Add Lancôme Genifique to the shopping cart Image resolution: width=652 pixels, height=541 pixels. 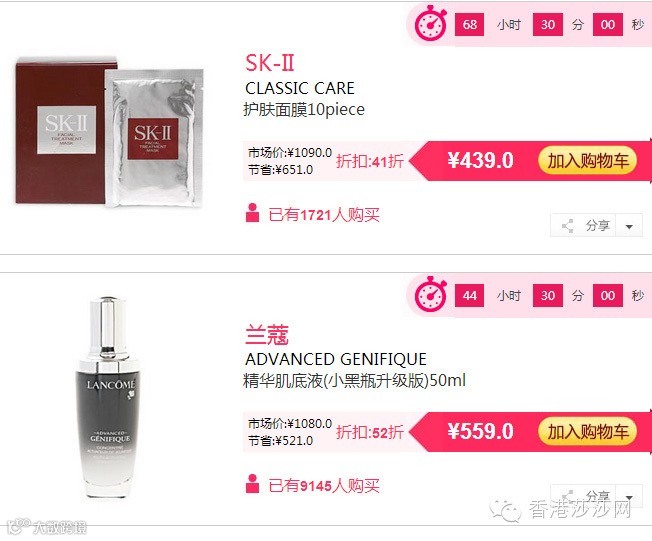click(x=588, y=432)
